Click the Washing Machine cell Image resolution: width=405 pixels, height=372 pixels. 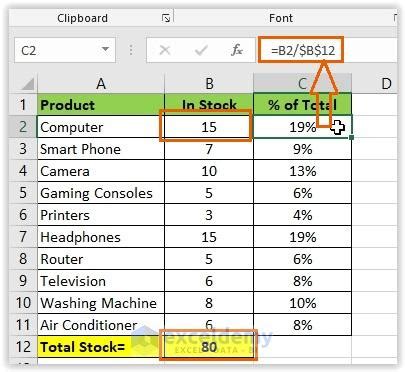click(101, 303)
